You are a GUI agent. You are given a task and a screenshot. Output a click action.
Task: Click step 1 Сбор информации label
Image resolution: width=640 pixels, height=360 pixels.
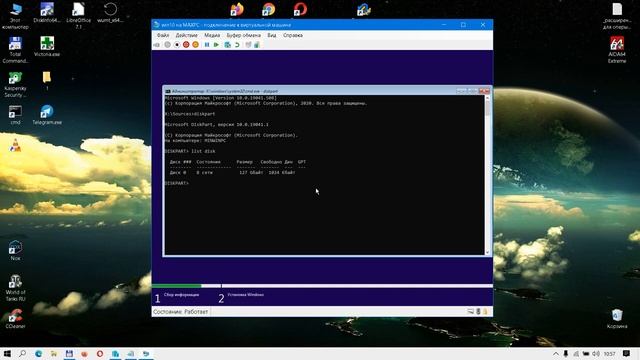point(181,295)
